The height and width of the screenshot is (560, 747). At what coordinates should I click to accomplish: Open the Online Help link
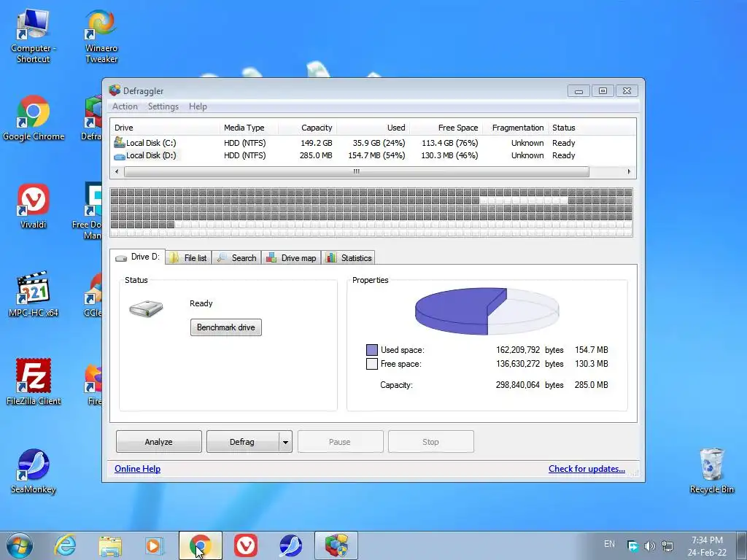(137, 469)
